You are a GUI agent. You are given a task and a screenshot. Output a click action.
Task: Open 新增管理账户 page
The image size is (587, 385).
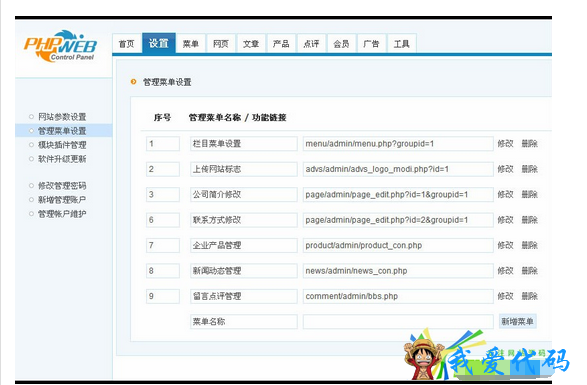pyautogui.click(x=62, y=200)
